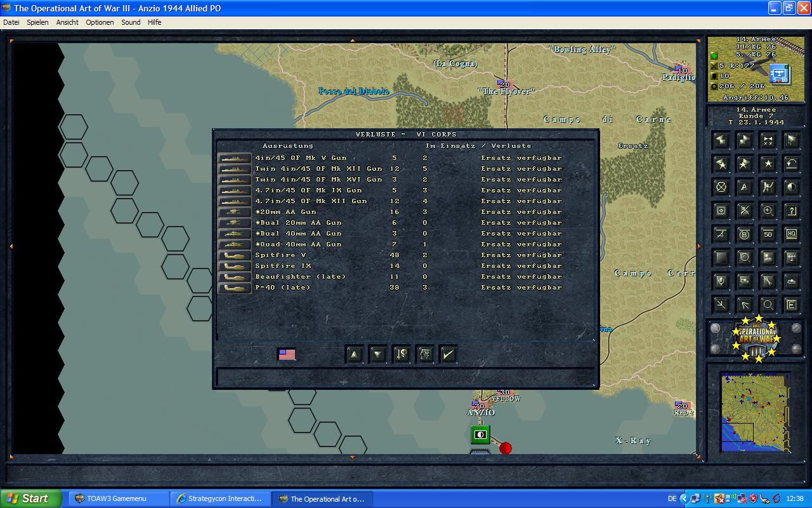
Task: Switch to the TOAW3 Gamemenu taskbar window
Action: tap(118, 498)
